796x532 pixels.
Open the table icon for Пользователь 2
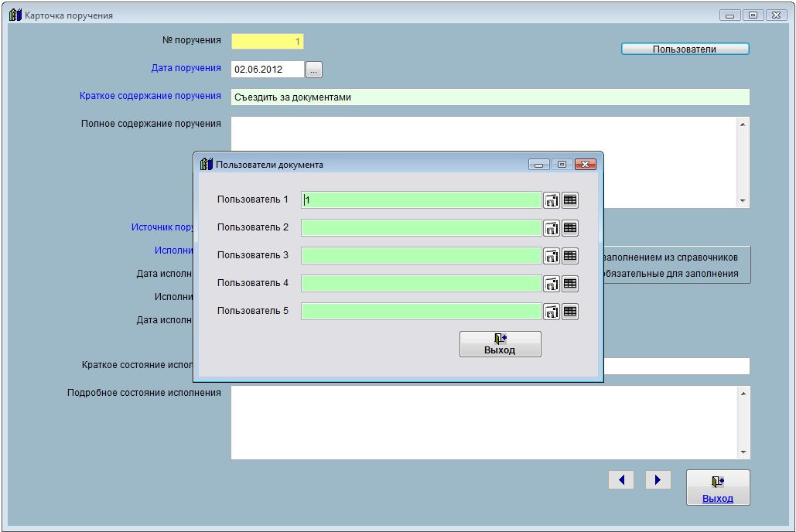(x=570, y=228)
